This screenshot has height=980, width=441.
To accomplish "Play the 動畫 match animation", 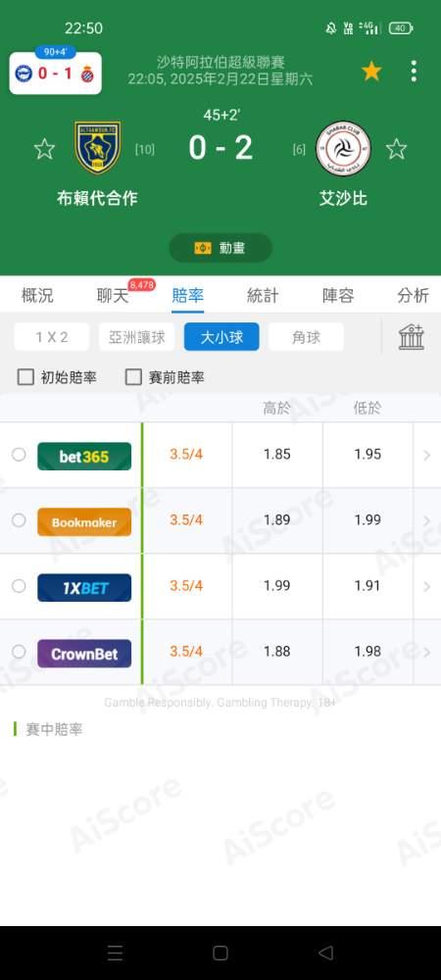I will (220, 248).
